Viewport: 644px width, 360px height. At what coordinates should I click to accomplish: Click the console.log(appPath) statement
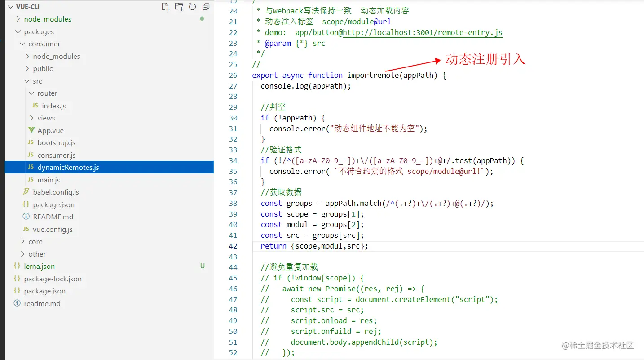pos(306,86)
